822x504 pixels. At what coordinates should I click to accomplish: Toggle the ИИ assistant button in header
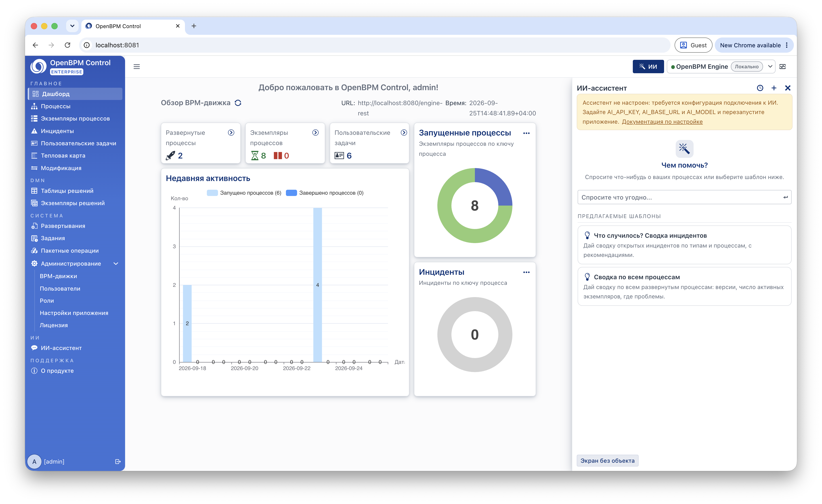click(x=648, y=67)
